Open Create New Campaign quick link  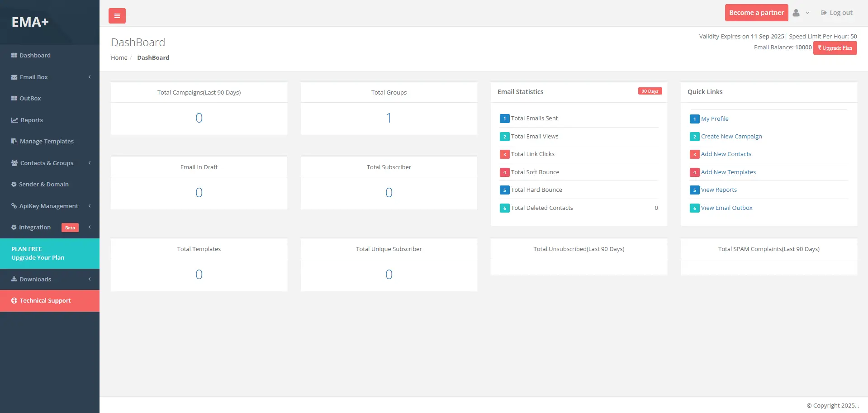pyautogui.click(x=731, y=136)
